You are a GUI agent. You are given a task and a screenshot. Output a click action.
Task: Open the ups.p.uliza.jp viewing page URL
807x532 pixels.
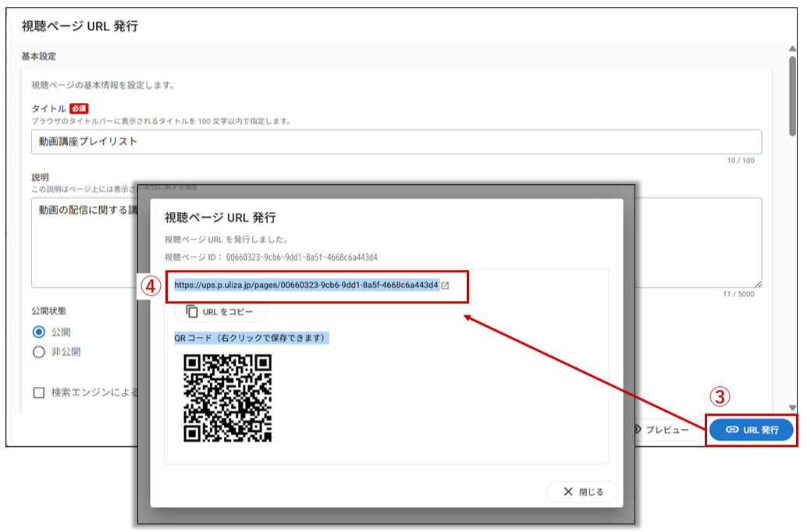[306, 286]
